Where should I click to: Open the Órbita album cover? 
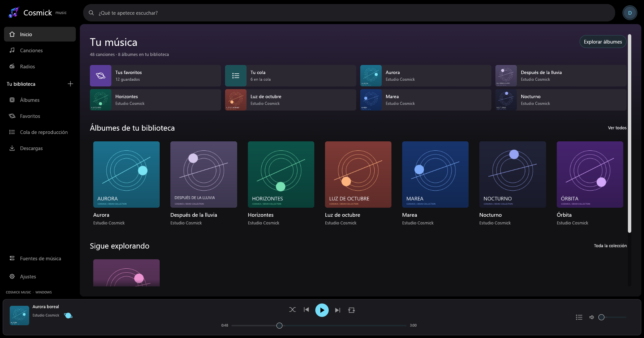click(590, 175)
